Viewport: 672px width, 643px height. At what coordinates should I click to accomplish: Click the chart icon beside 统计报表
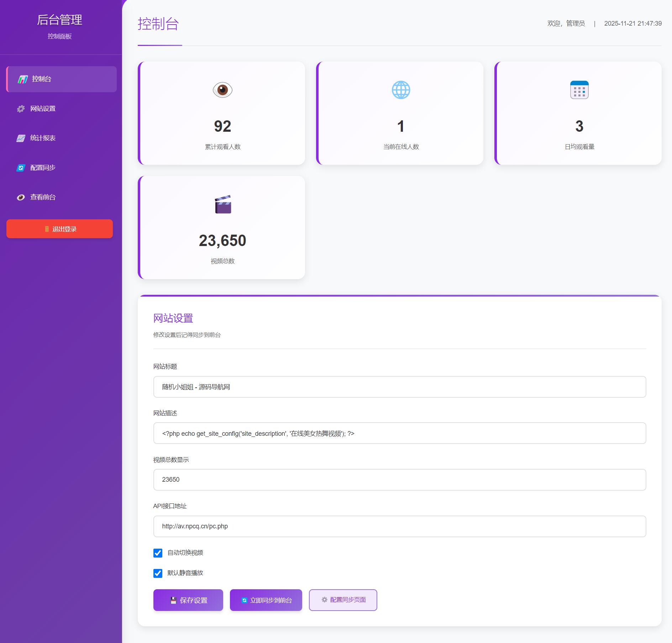tap(21, 138)
